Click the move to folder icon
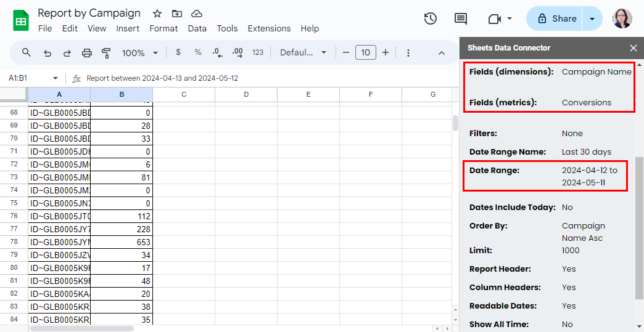 [x=177, y=14]
